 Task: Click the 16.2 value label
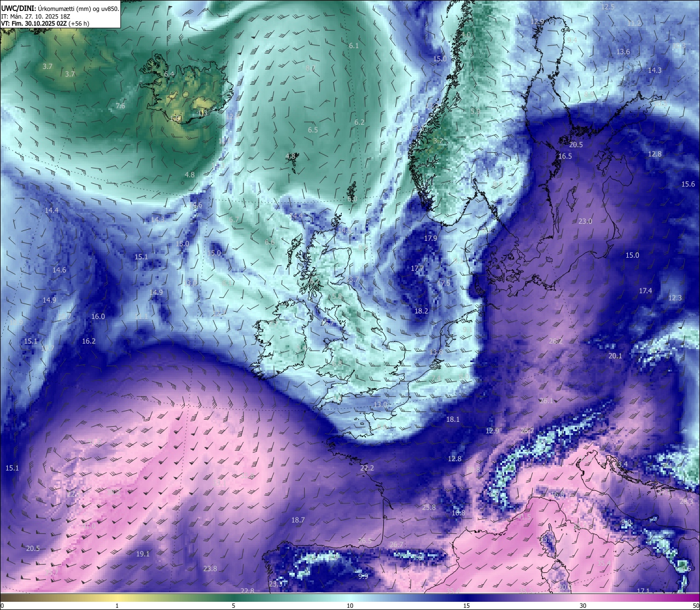coord(89,341)
